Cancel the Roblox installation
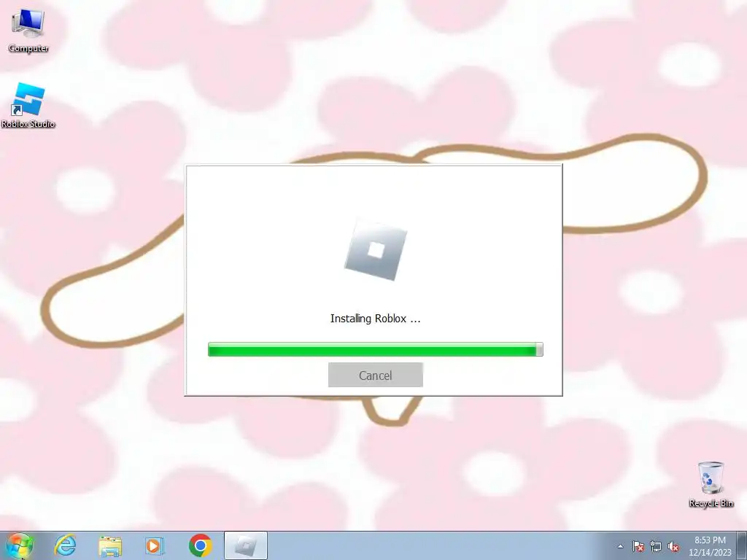The image size is (747, 560). pos(376,375)
